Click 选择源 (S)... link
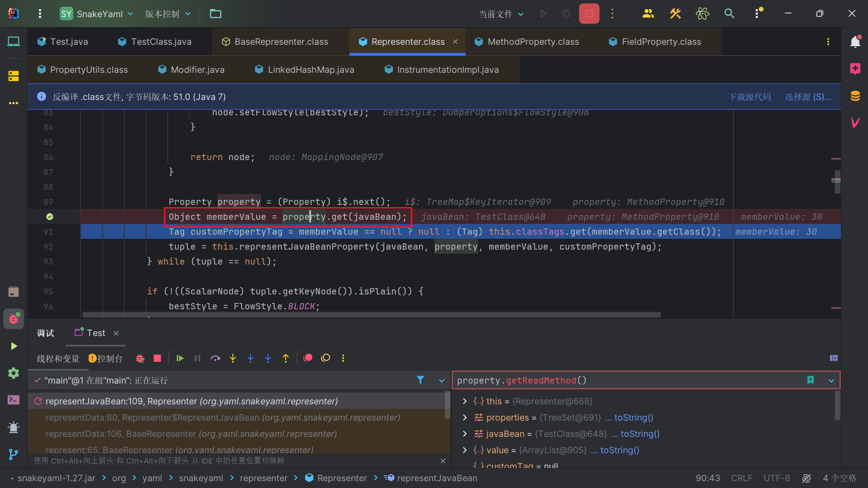 point(808,97)
